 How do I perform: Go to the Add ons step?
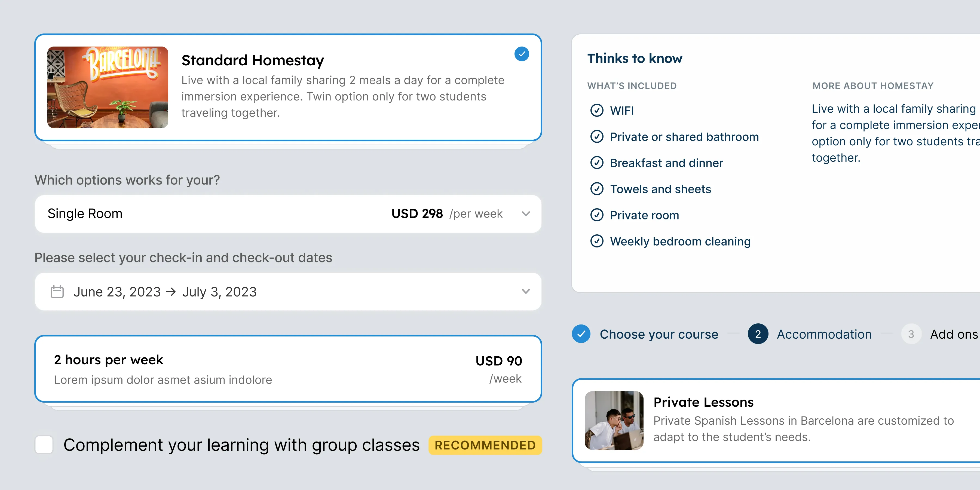pyautogui.click(x=953, y=334)
